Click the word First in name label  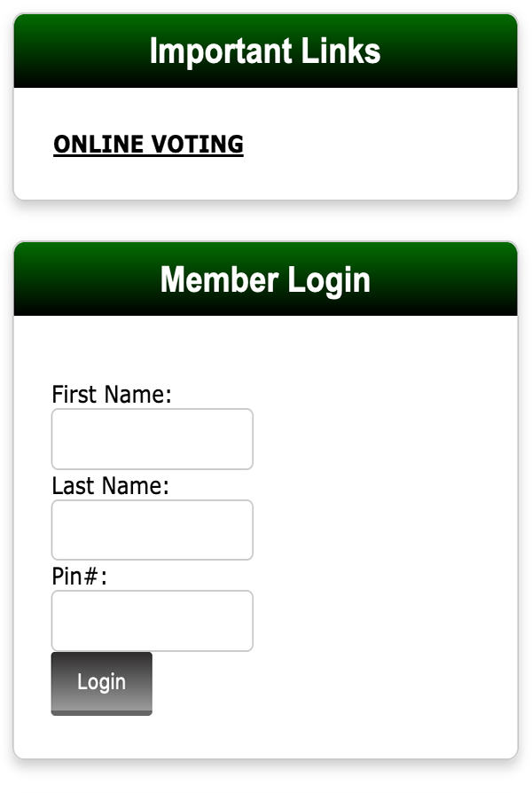pyautogui.click(x=74, y=394)
